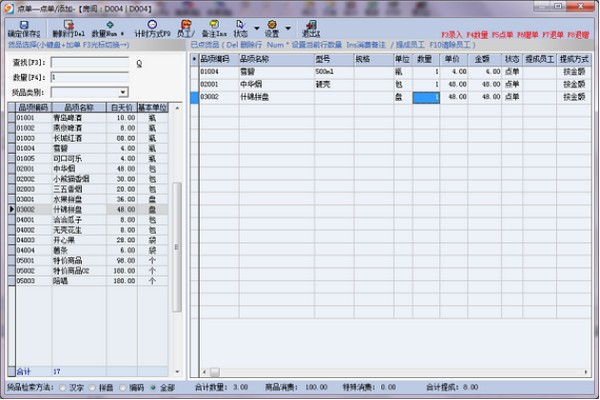Open the dropdown arrow beside 设置

(x=290, y=27)
